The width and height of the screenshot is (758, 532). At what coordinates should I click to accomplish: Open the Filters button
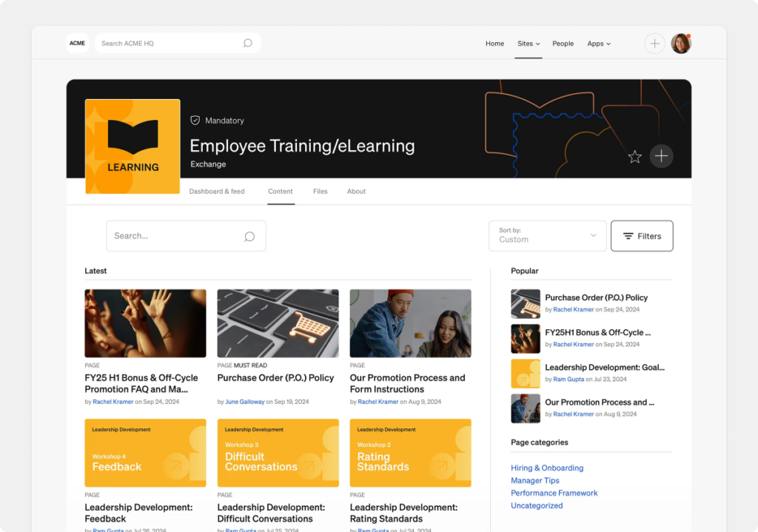(641, 236)
